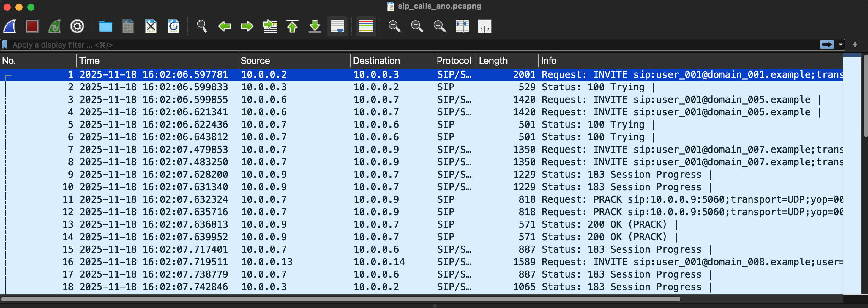Restart the current capture
Image resolution: width=868 pixels, height=308 pixels.
coord(54,26)
